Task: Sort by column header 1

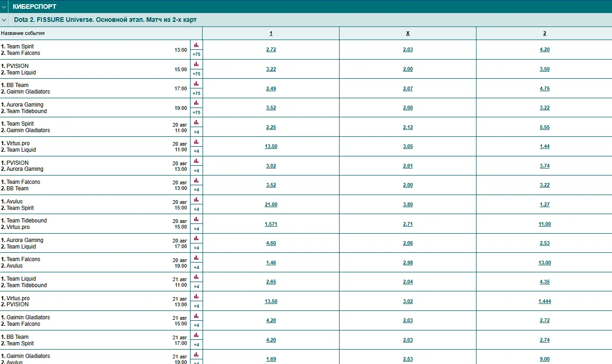Action: coord(271,34)
